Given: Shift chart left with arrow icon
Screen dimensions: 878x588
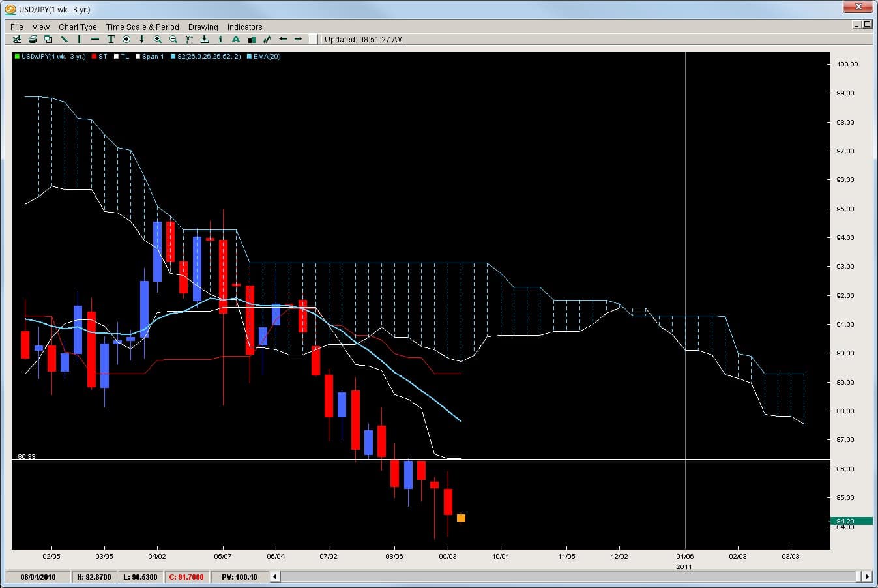Looking at the screenshot, I should 283,39.
